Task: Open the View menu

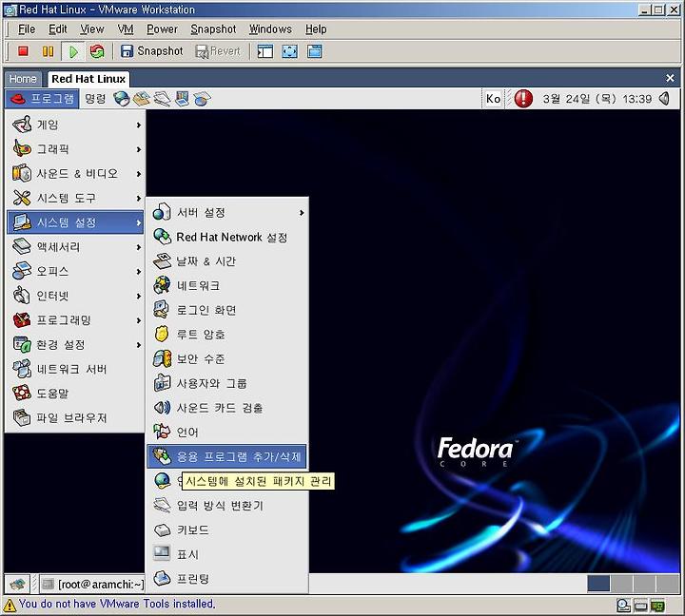Action: pos(92,29)
